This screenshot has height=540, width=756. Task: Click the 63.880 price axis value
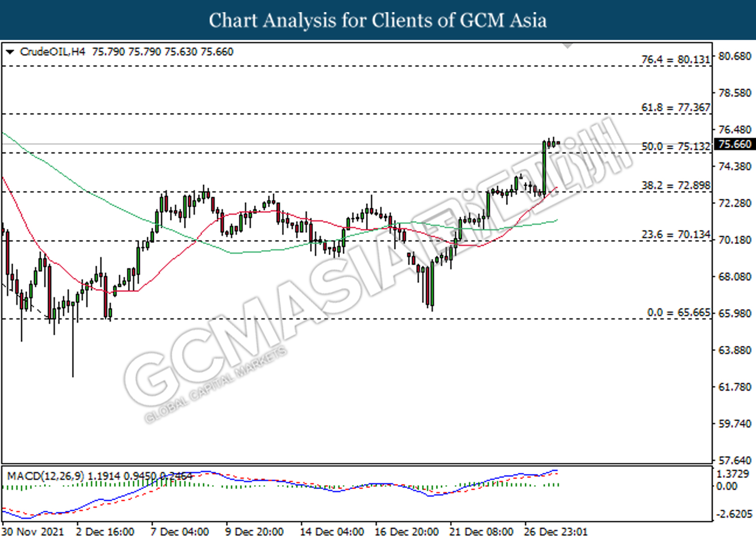click(x=735, y=350)
